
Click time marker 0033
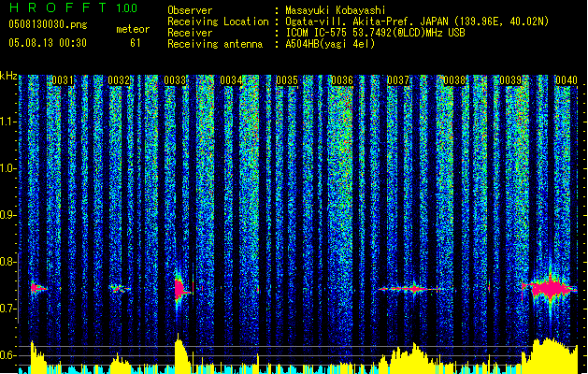point(175,80)
